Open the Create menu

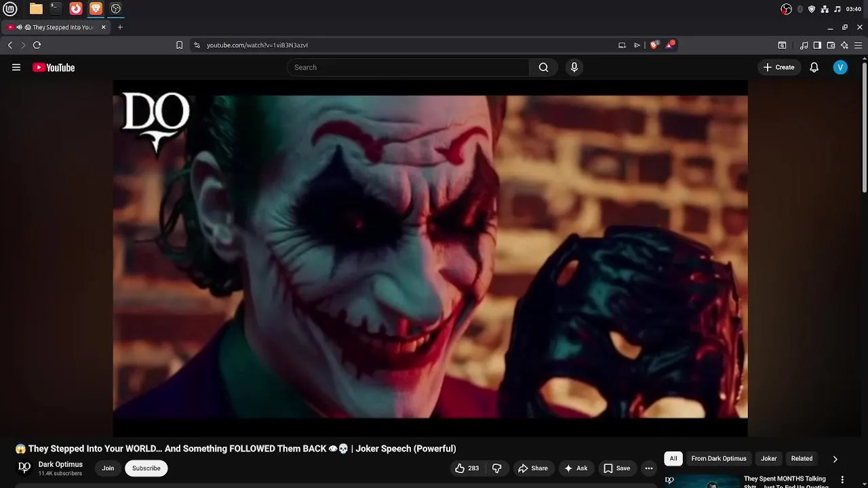778,67
